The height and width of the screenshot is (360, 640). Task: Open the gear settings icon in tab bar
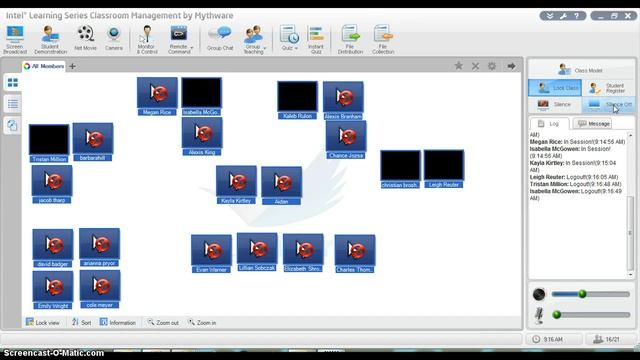click(492, 66)
